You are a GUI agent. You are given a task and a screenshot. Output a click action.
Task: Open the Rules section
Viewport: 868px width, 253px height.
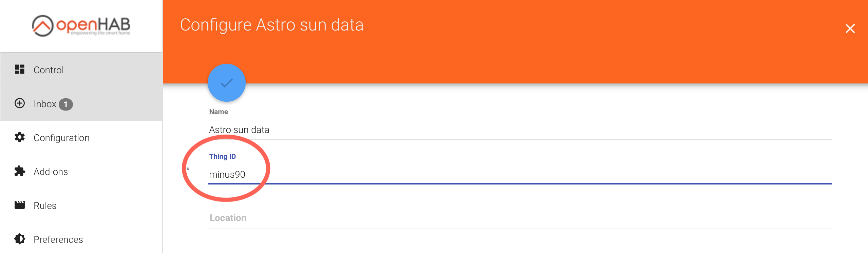pyautogui.click(x=45, y=206)
